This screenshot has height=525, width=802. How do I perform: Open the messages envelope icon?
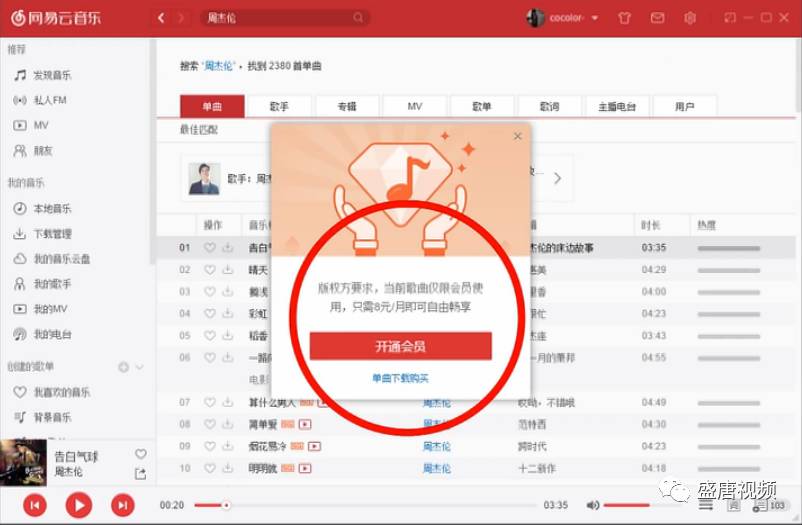pos(657,18)
